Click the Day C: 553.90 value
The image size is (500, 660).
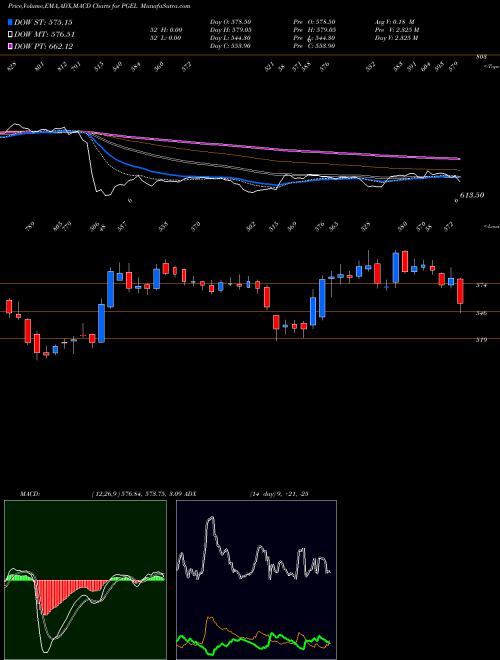[x=230, y=46]
